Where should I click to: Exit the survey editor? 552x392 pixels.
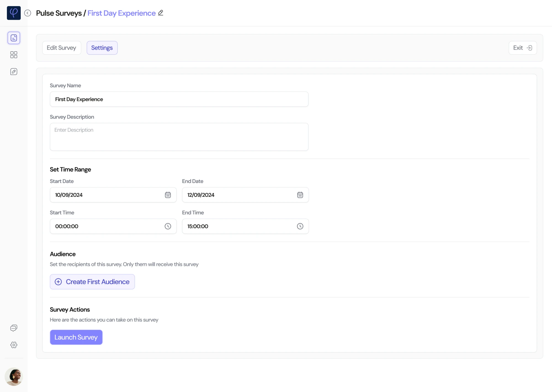[523, 48]
